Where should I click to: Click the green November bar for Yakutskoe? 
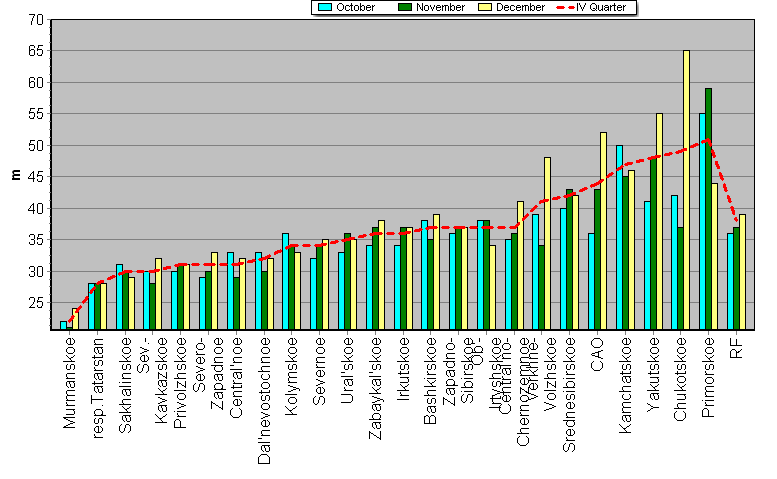[x=653, y=244]
